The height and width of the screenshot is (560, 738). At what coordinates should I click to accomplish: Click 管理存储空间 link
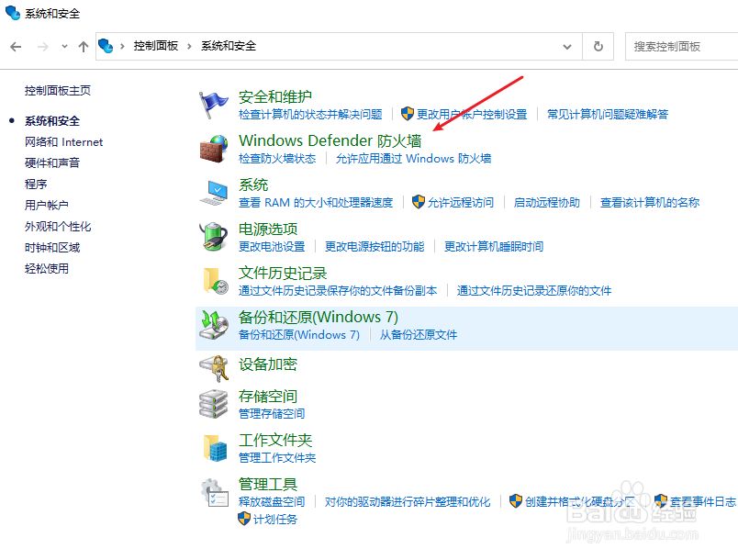click(272, 414)
